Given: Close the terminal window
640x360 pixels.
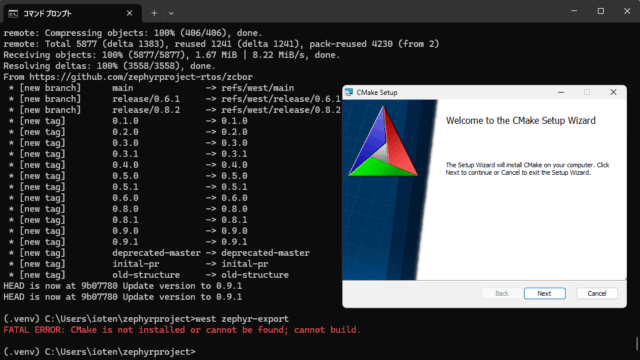Looking at the screenshot, I should [x=627, y=11].
